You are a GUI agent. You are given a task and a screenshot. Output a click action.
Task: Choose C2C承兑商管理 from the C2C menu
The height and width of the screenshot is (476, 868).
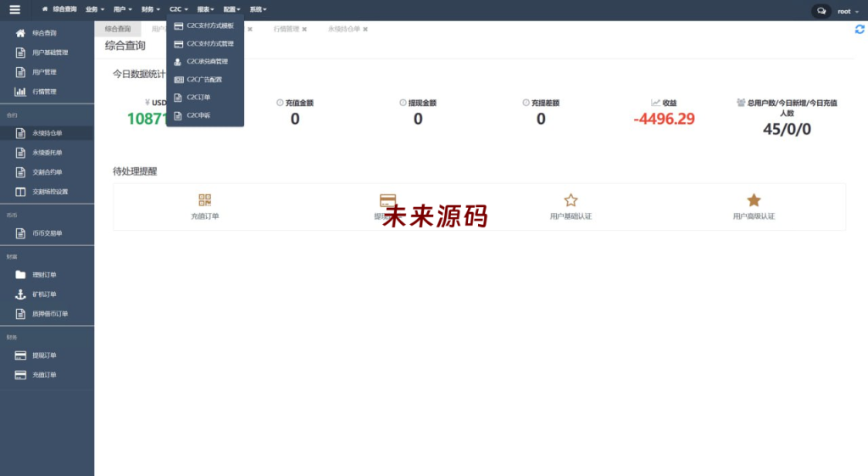pos(205,61)
